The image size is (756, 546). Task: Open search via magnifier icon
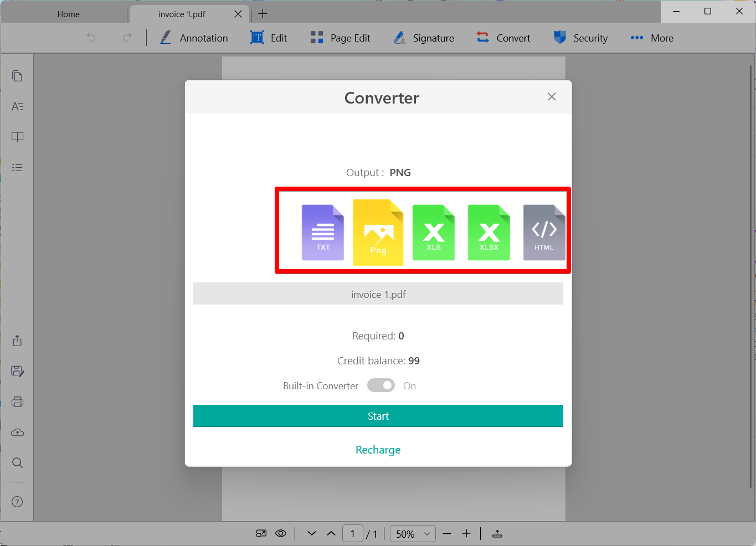point(17,462)
